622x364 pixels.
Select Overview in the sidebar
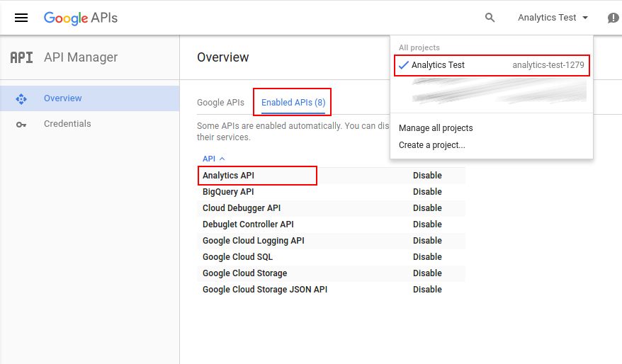point(90,98)
